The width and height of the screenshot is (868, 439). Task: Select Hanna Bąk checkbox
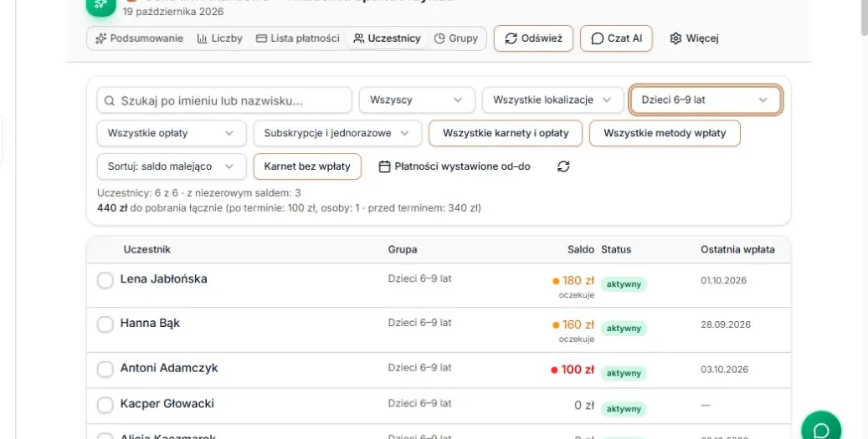click(105, 324)
